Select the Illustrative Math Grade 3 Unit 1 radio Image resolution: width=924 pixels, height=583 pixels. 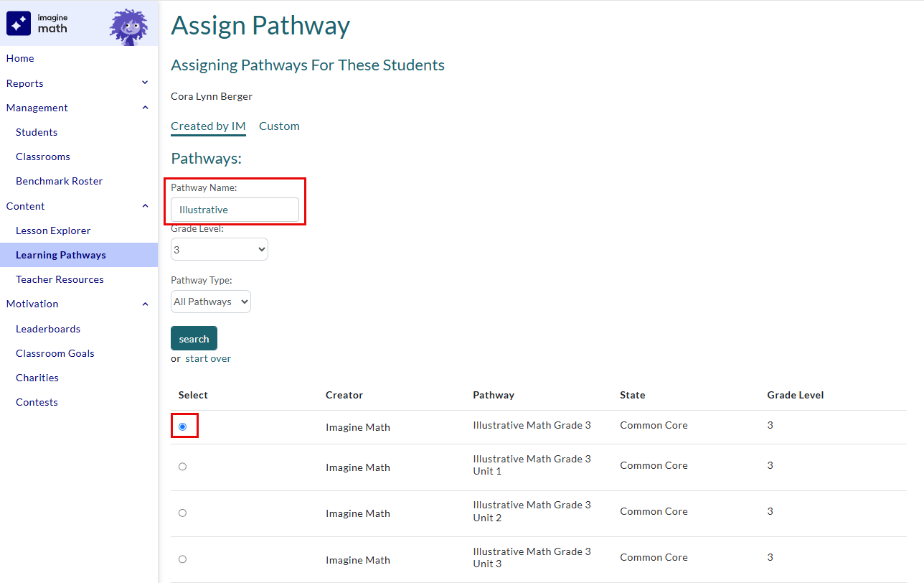[x=182, y=467]
